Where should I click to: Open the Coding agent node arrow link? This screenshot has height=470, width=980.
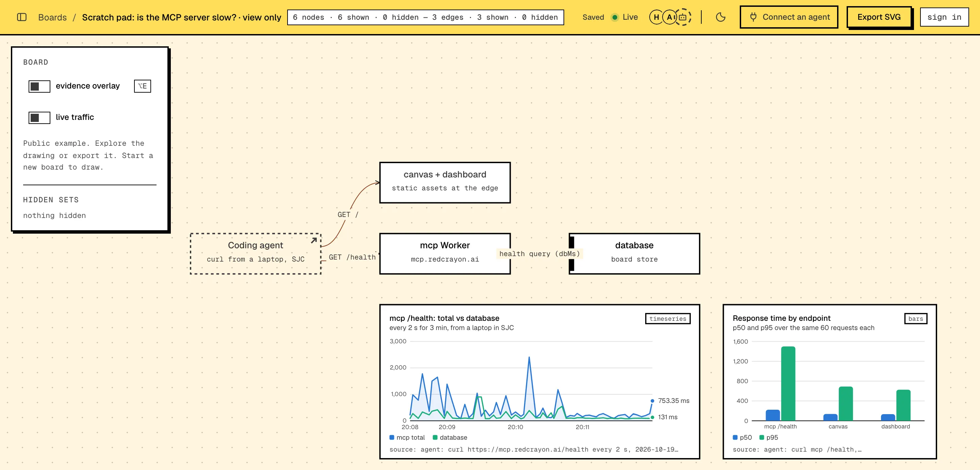[314, 240]
